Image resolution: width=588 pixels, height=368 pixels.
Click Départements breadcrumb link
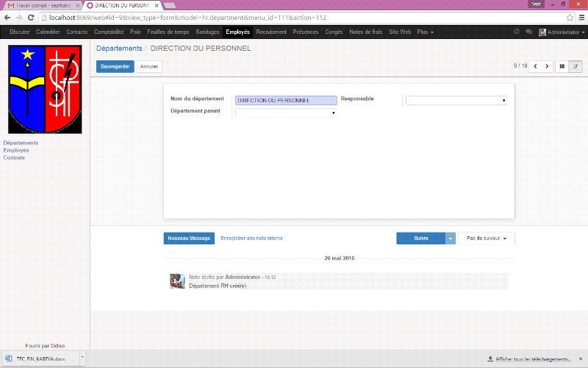point(119,49)
